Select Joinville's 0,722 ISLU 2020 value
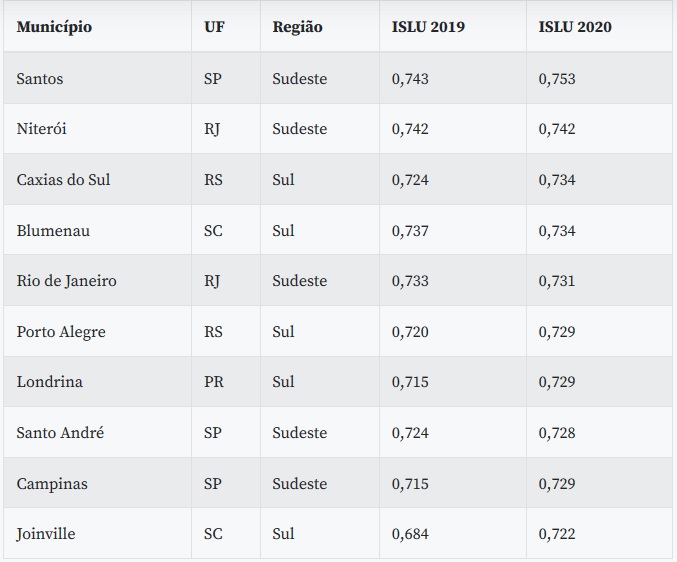Viewport: 677px width, 562px height. click(x=557, y=534)
